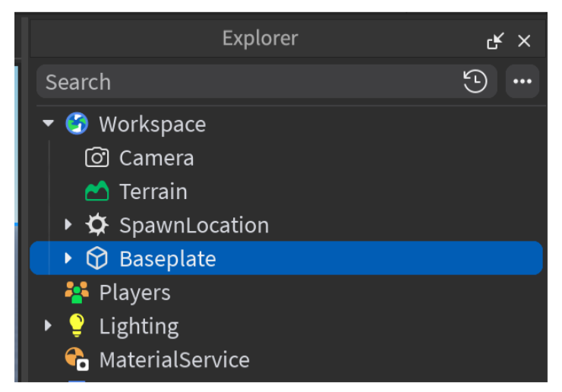The width and height of the screenshot is (562, 392).
Task: Open the Explorer more options menu
Action: (x=523, y=82)
